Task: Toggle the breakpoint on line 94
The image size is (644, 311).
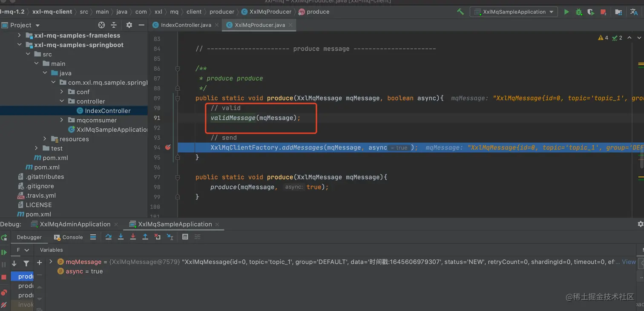Action: tap(168, 147)
